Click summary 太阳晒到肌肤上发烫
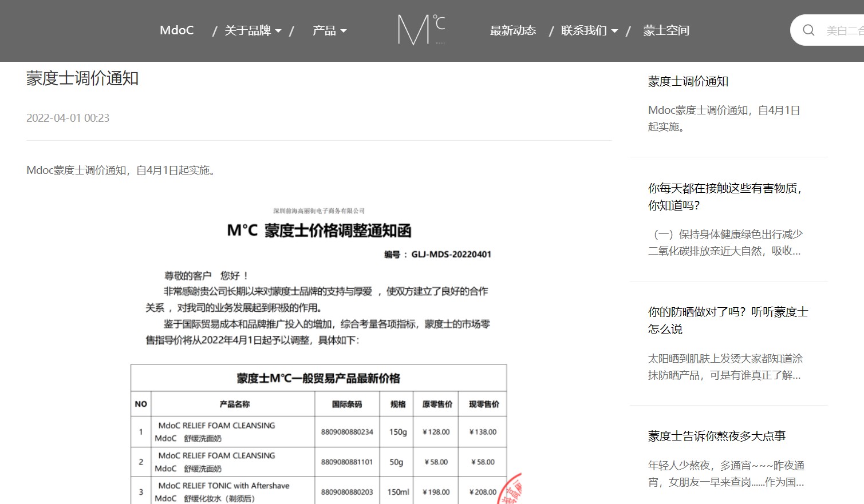 coord(725,367)
